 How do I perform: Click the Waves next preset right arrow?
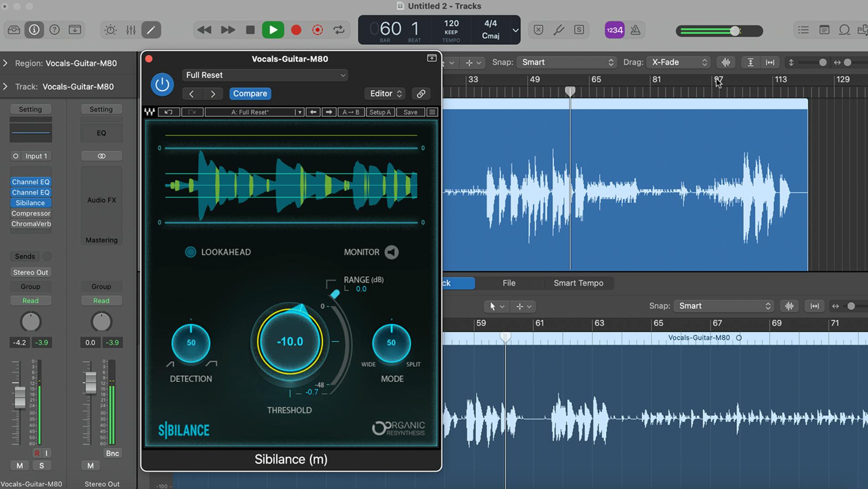(329, 112)
